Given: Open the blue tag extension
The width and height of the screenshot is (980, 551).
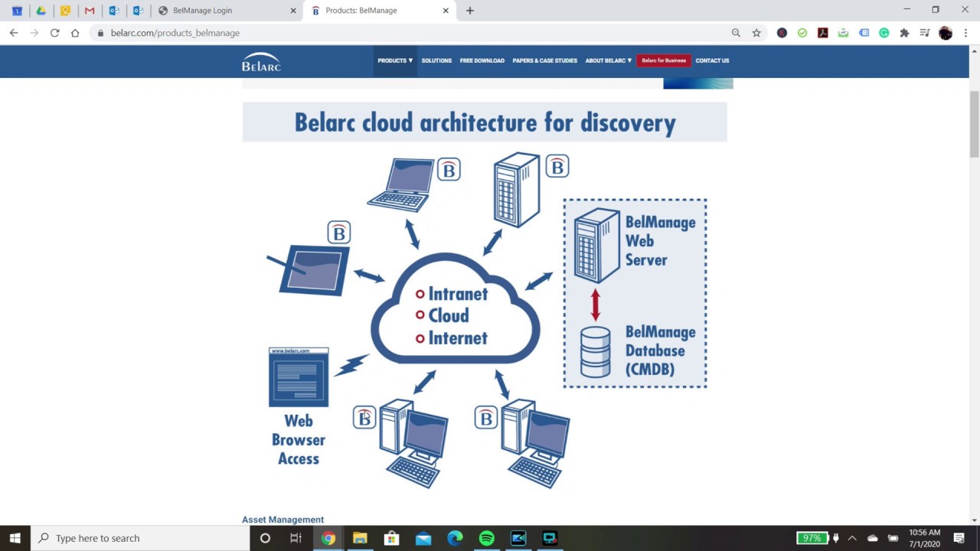Looking at the screenshot, I should click(x=864, y=33).
